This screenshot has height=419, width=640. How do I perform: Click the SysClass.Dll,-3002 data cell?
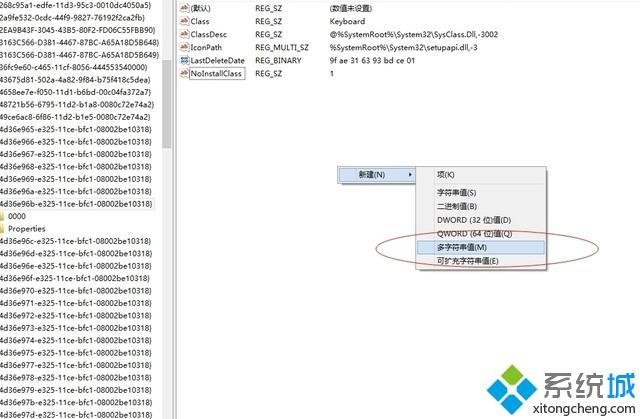(414, 34)
